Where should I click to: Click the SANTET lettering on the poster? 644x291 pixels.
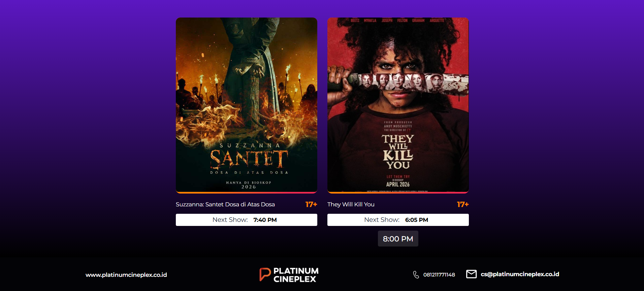249,159
